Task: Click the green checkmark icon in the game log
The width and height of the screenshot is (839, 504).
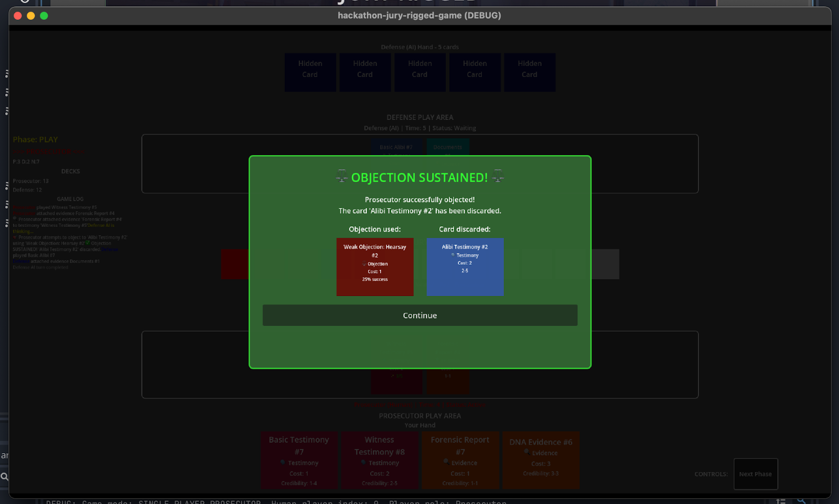Action: (87, 243)
